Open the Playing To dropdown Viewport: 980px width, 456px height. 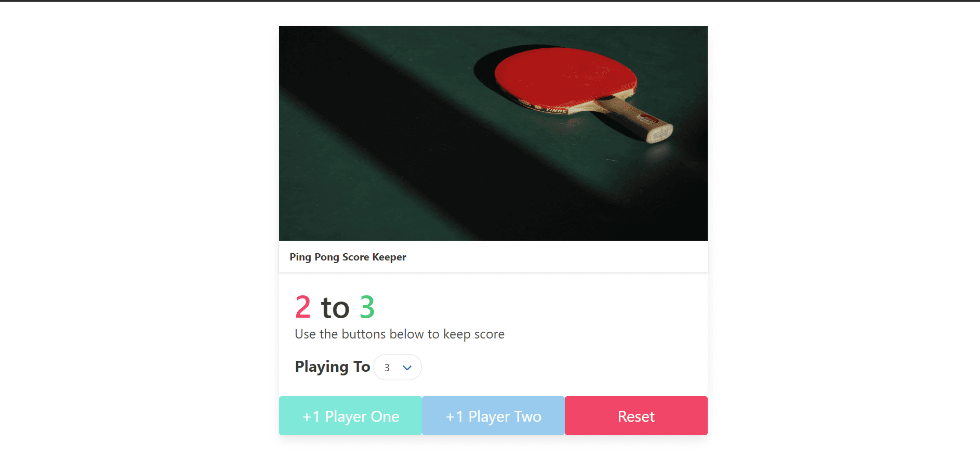coord(398,367)
